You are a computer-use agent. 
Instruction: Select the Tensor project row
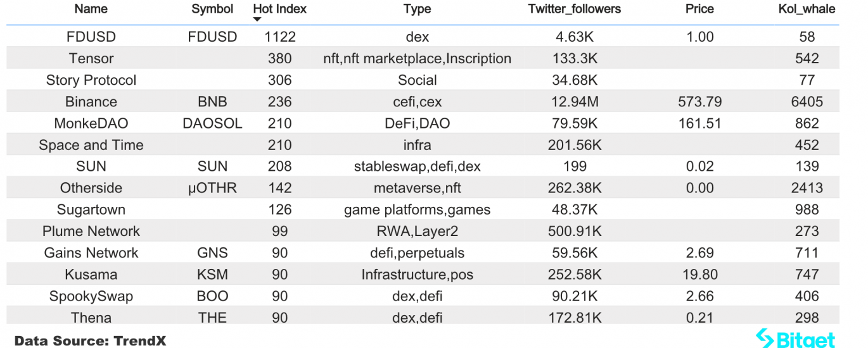point(423,58)
